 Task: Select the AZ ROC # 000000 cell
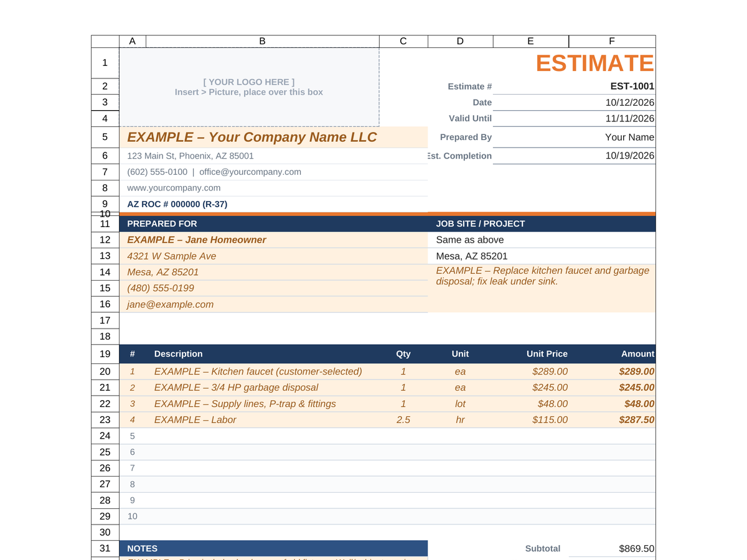click(274, 204)
